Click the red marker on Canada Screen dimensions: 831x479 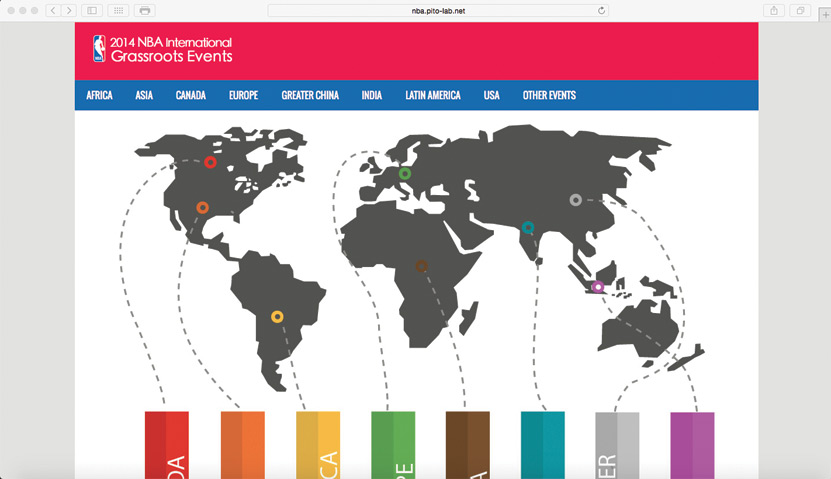[x=210, y=162]
